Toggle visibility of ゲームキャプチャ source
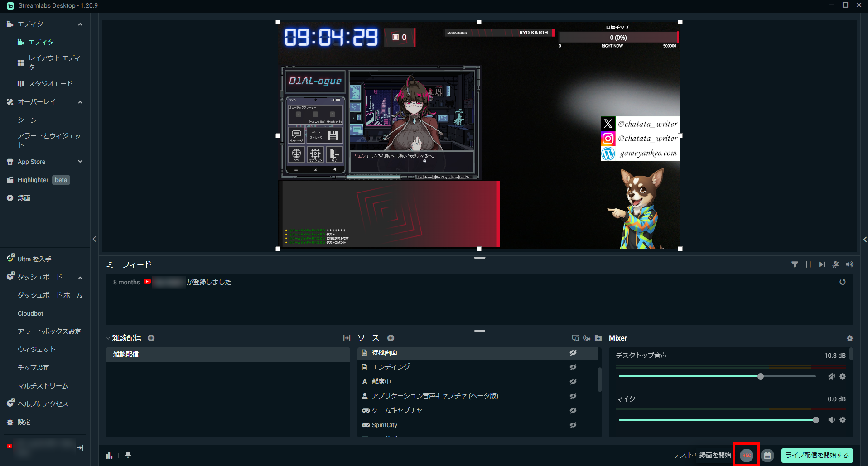The height and width of the screenshot is (466, 868). (573, 410)
